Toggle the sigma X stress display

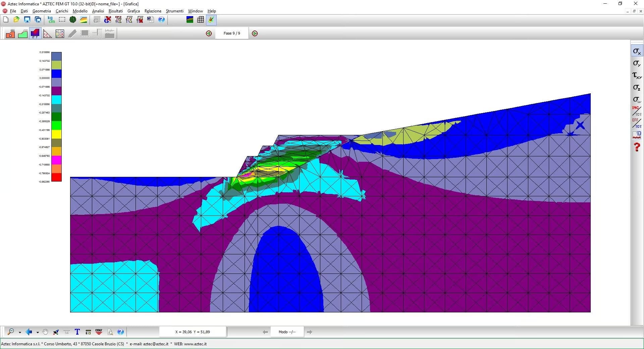click(636, 51)
